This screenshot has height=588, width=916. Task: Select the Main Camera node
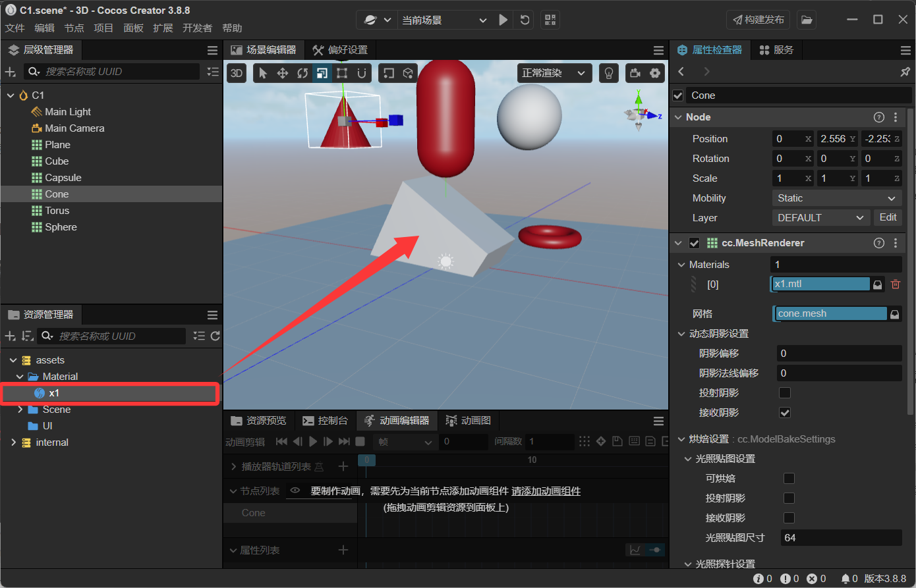[74, 128]
